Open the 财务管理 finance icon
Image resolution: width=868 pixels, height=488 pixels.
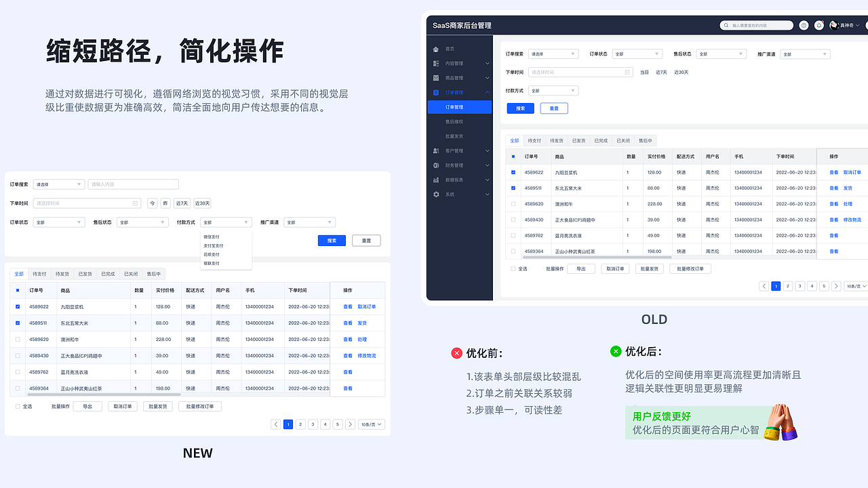436,165
